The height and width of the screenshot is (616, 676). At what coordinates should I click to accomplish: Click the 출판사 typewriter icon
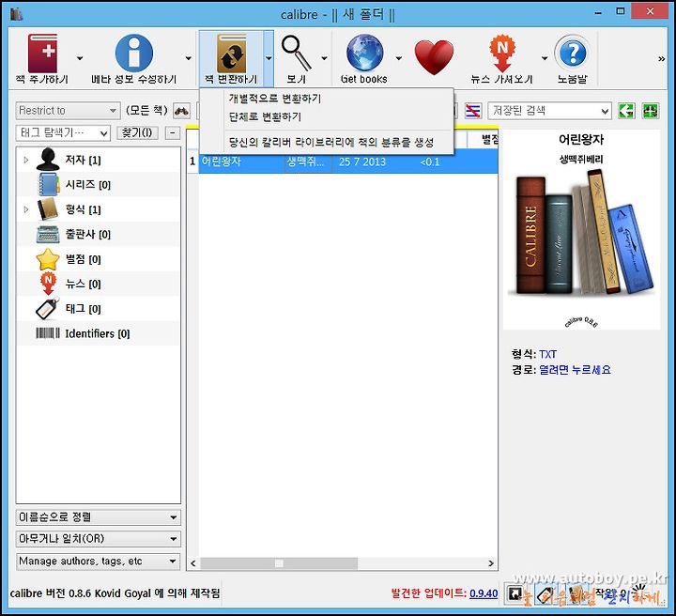(48, 234)
